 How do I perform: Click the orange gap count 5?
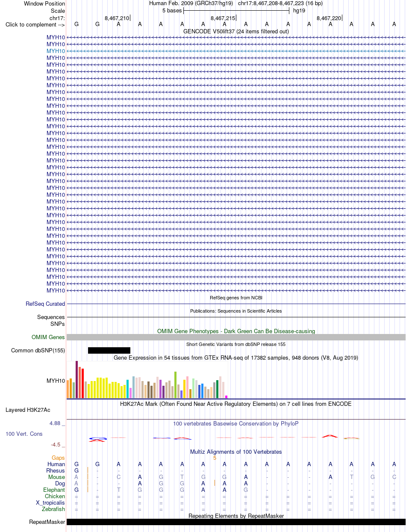click(215, 458)
